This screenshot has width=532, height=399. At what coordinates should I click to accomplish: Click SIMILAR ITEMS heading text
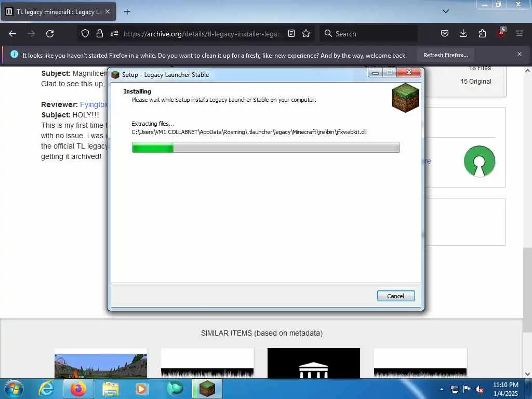coord(262,333)
